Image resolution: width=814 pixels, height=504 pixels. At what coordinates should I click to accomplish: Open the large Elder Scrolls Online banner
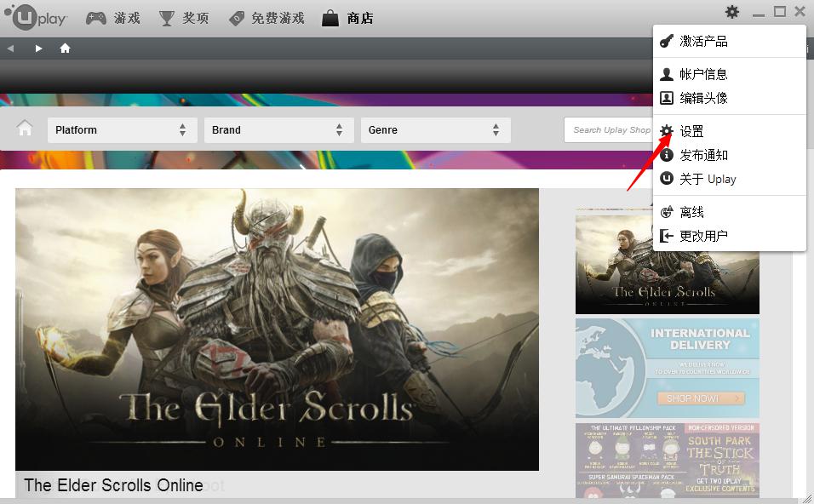point(278,329)
